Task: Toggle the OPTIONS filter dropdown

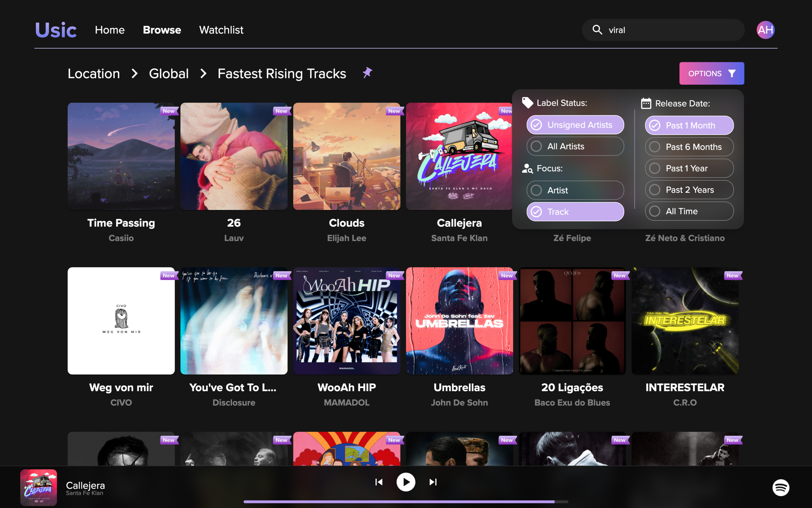Action: click(711, 73)
